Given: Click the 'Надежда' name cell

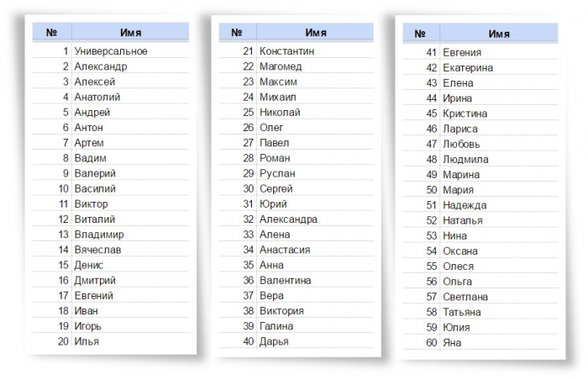Looking at the screenshot, I should (x=465, y=205).
